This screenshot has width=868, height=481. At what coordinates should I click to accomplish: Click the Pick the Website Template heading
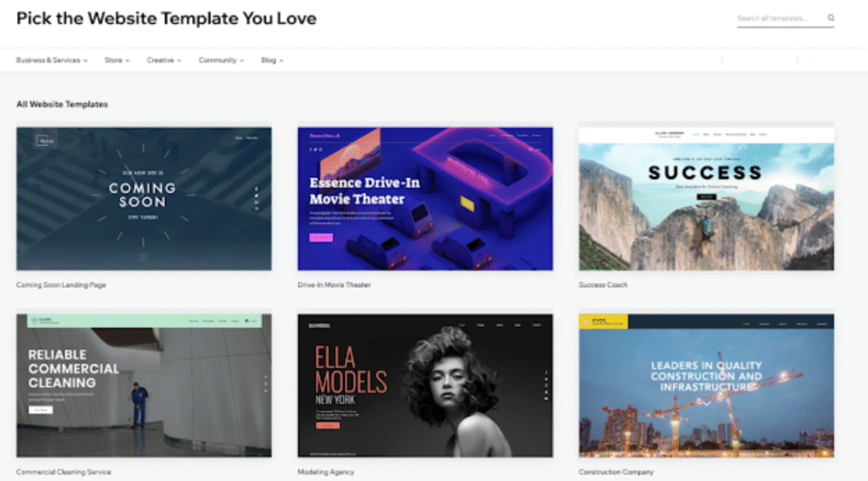pyautogui.click(x=166, y=19)
